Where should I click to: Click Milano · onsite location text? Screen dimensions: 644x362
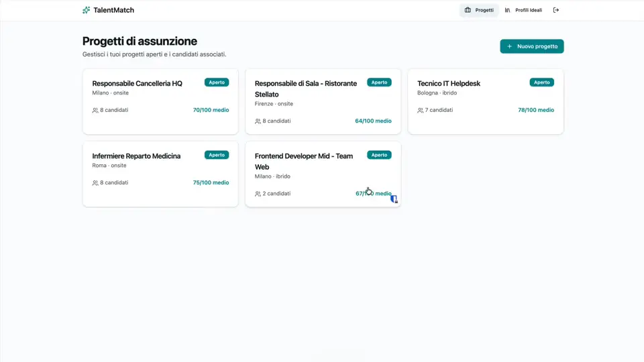[x=111, y=93]
